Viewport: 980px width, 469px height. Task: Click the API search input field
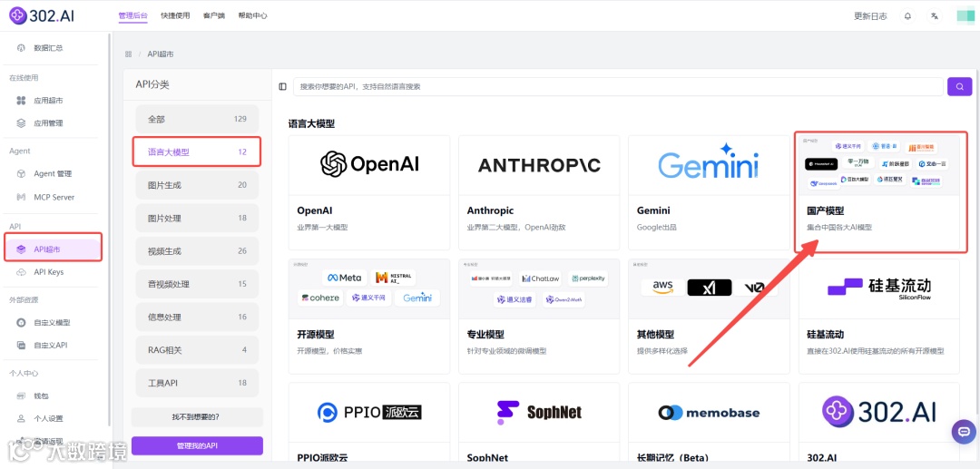[618, 87]
